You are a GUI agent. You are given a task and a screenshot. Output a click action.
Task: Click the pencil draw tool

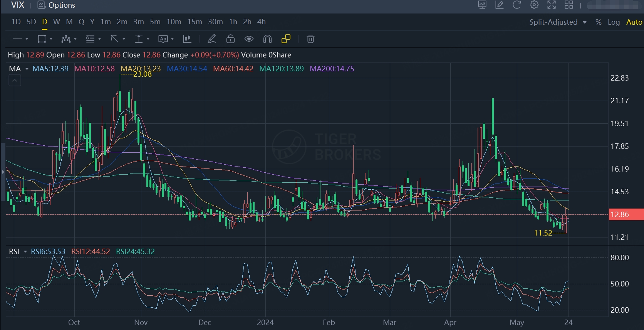coord(212,39)
